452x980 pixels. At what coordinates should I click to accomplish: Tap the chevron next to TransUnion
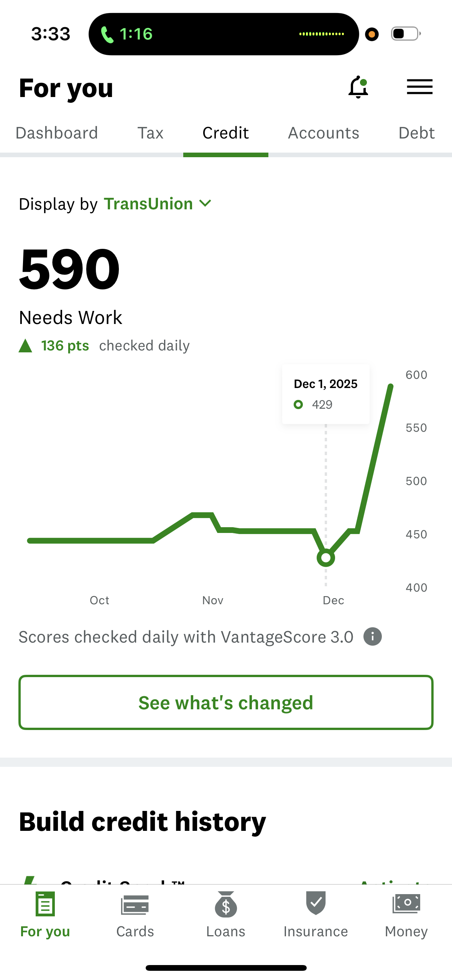(205, 203)
